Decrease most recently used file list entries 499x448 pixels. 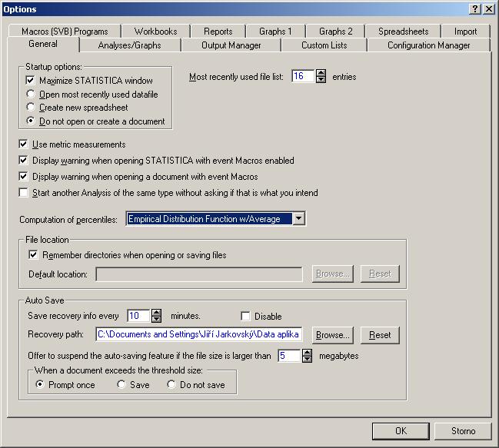click(x=321, y=79)
